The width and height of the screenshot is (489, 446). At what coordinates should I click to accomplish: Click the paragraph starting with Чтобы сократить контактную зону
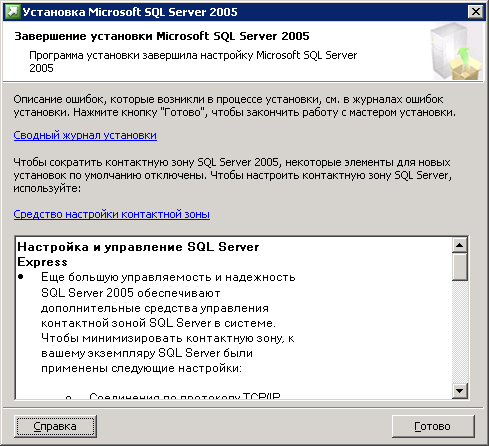[233, 175]
